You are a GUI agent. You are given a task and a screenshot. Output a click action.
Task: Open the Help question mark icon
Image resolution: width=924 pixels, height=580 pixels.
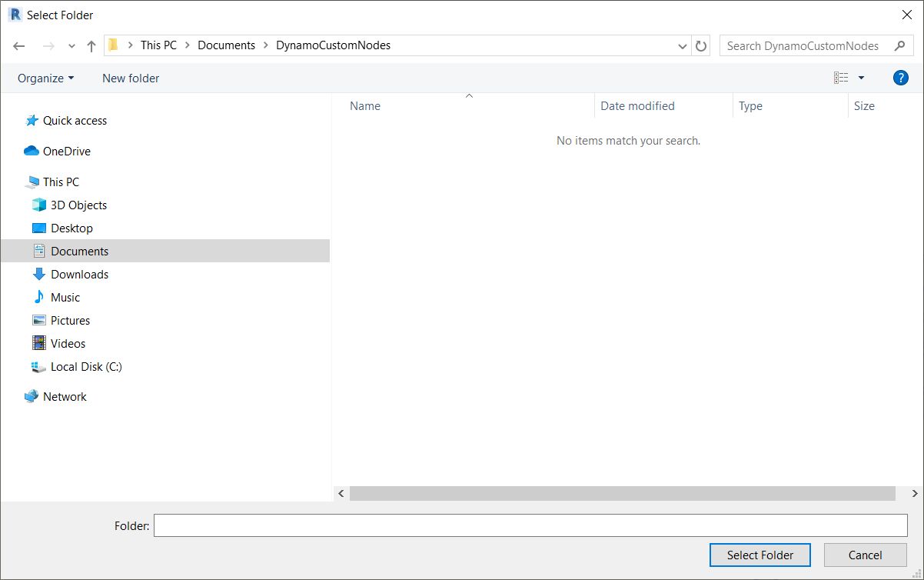pyautogui.click(x=900, y=78)
